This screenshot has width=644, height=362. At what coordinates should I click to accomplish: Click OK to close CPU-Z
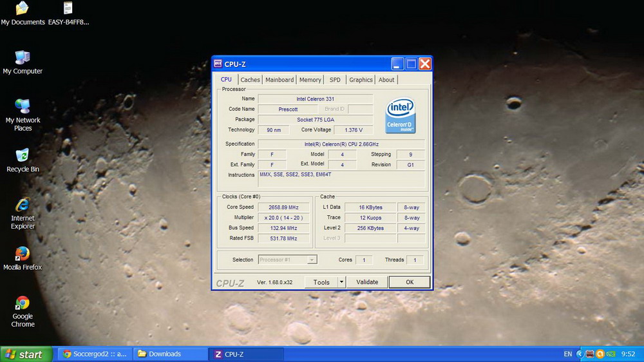pos(410,282)
